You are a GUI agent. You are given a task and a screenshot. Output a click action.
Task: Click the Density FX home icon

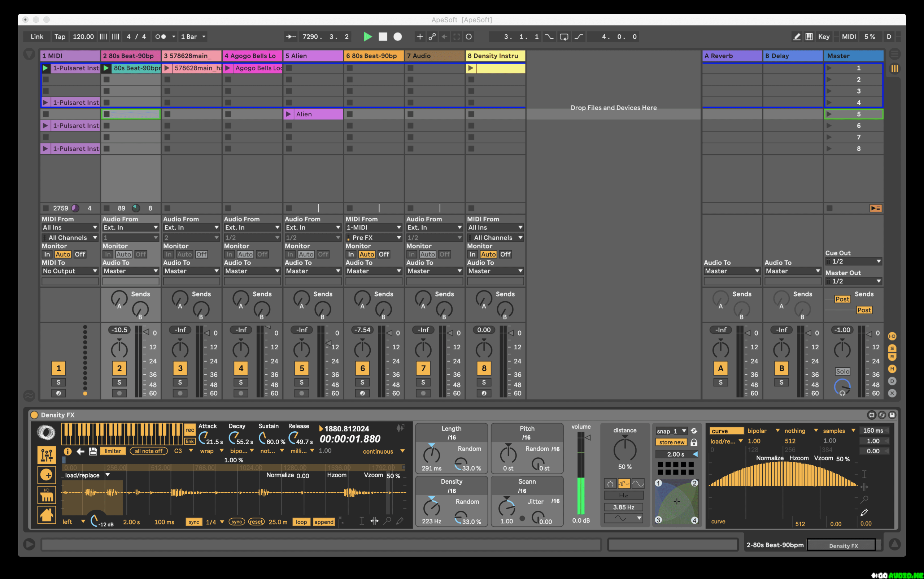click(46, 514)
